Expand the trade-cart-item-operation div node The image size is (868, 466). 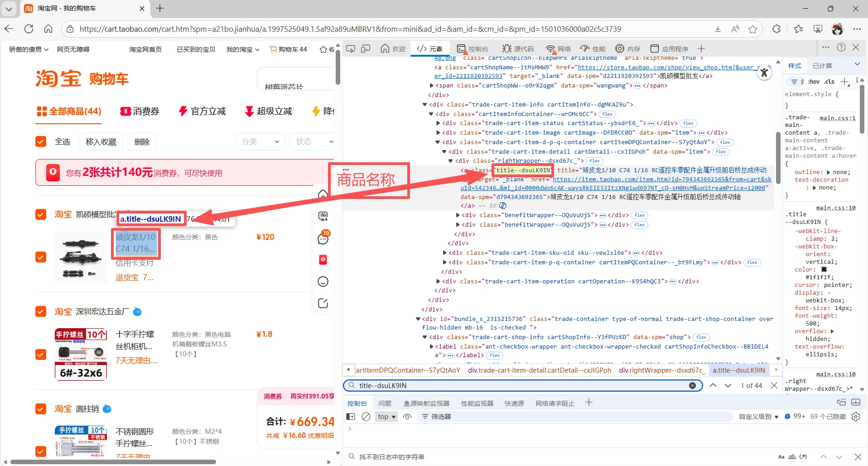[438, 282]
